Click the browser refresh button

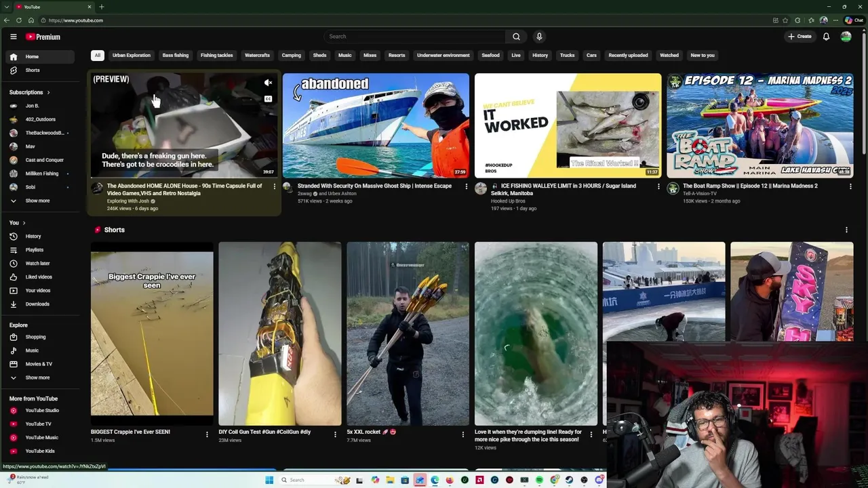(x=19, y=20)
